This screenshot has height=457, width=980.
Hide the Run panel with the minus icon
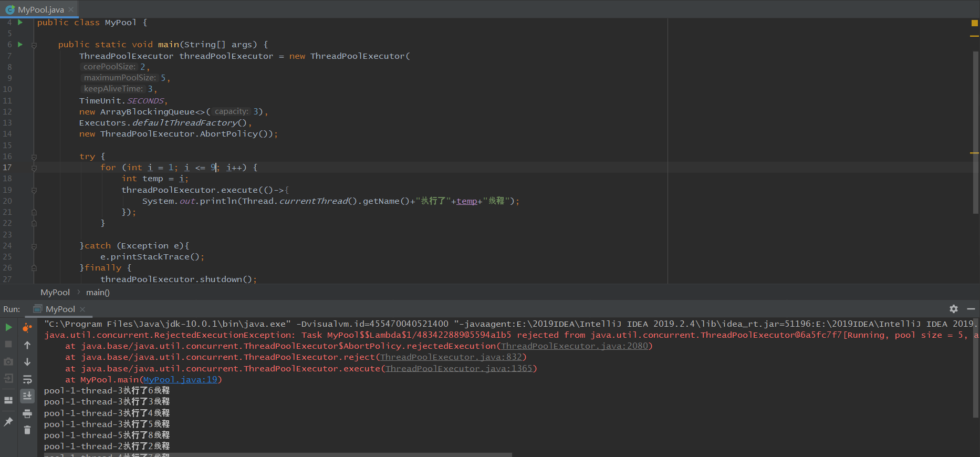pos(971,309)
